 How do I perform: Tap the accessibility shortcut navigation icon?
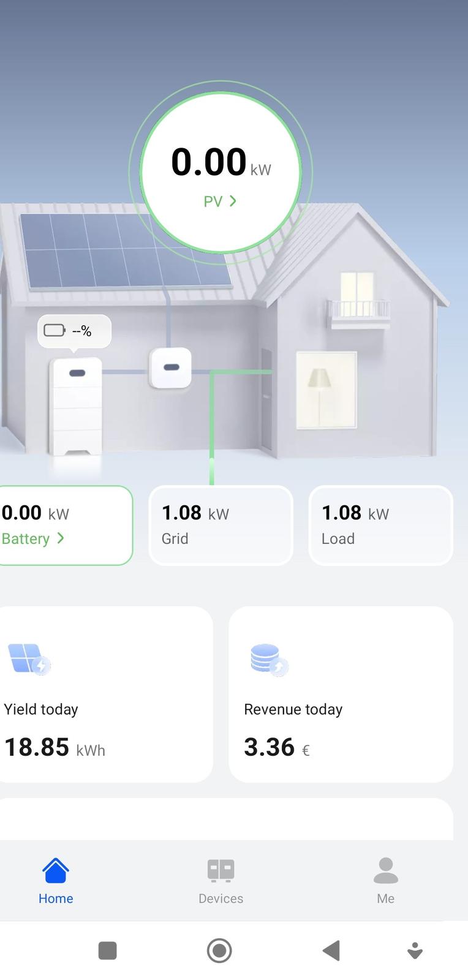tap(415, 951)
